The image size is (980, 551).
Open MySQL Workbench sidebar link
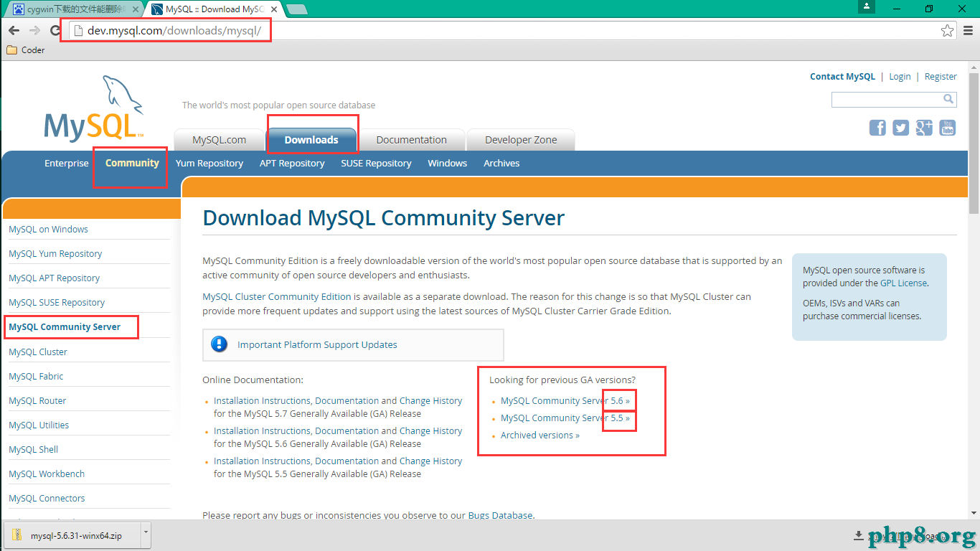pos(47,474)
